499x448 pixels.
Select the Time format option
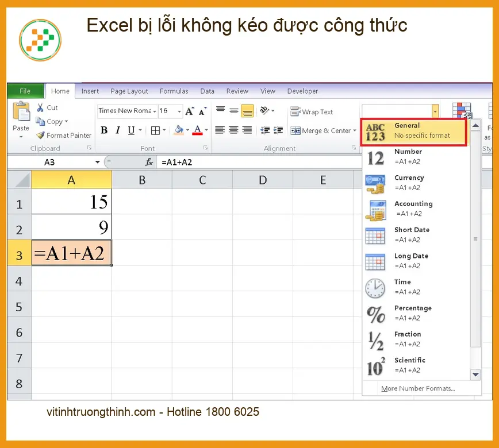tap(416, 287)
